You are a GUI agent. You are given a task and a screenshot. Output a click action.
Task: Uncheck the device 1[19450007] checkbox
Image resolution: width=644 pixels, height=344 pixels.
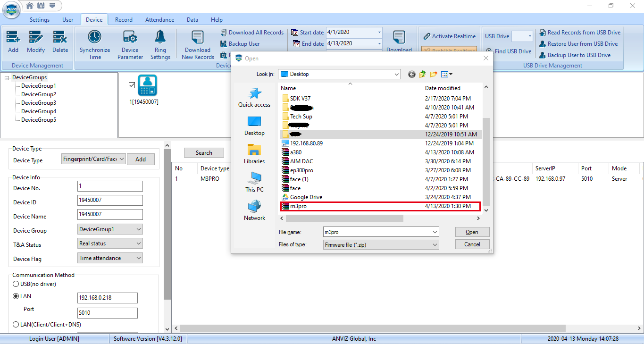132,85
